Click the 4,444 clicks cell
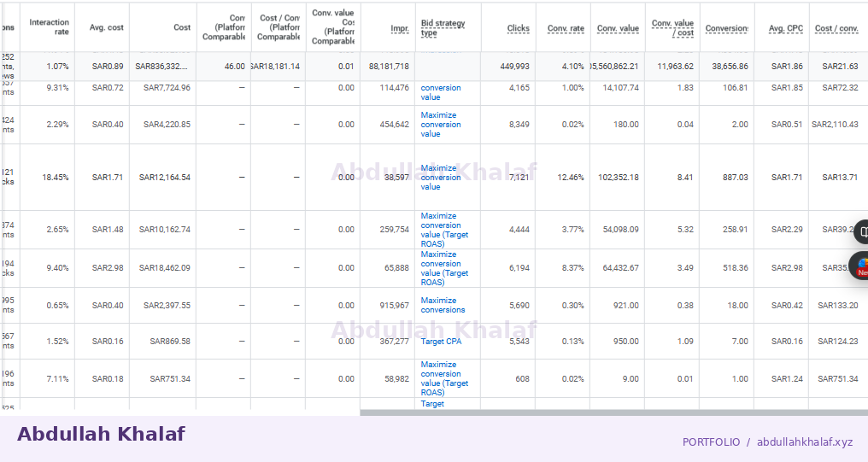Screen dimensions: 868x462 (x=519, y=230)
